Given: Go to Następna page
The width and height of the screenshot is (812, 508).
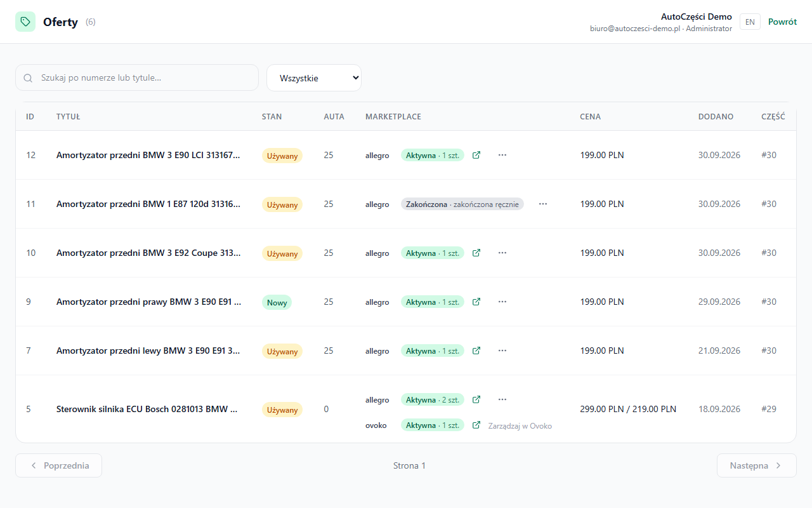Looking at the screenshot, I should (757, 465).
